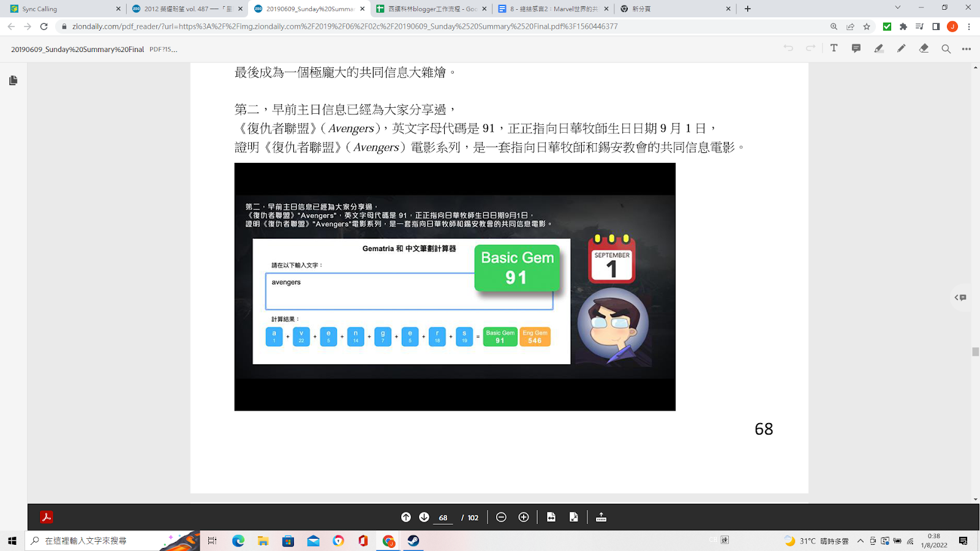Click the browser back arrow
The image size is (980, 551).
coord(11,26)
